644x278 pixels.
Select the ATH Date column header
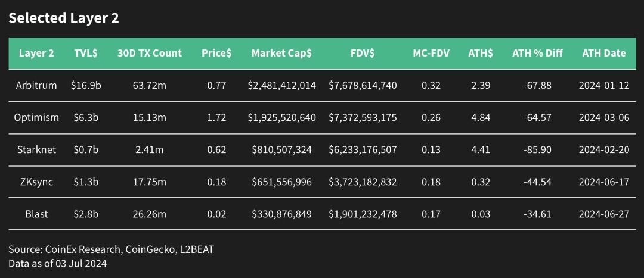click(603, 54)
